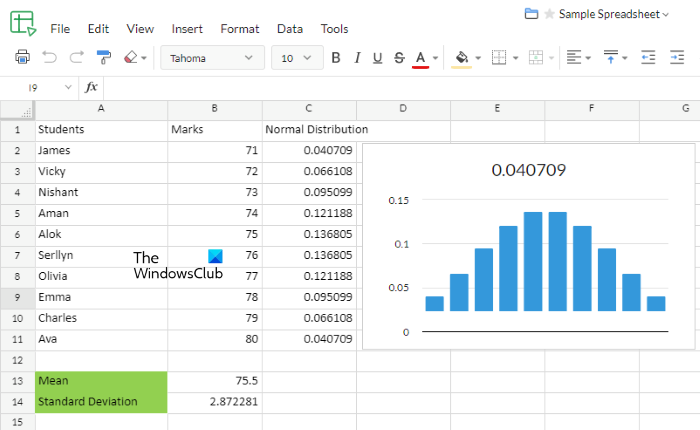Open the Data menu
Viewport: 700px width, 430px height.
290,29
